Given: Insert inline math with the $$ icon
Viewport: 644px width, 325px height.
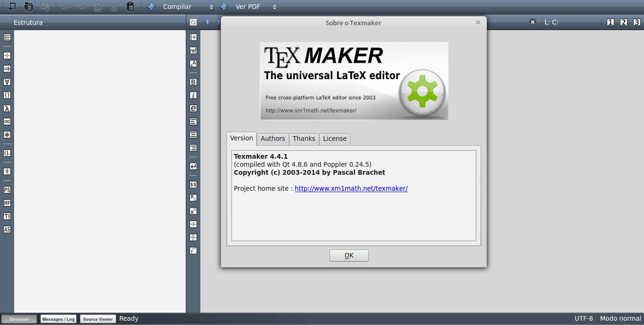Looking at the screenshot, I should 193,184.
